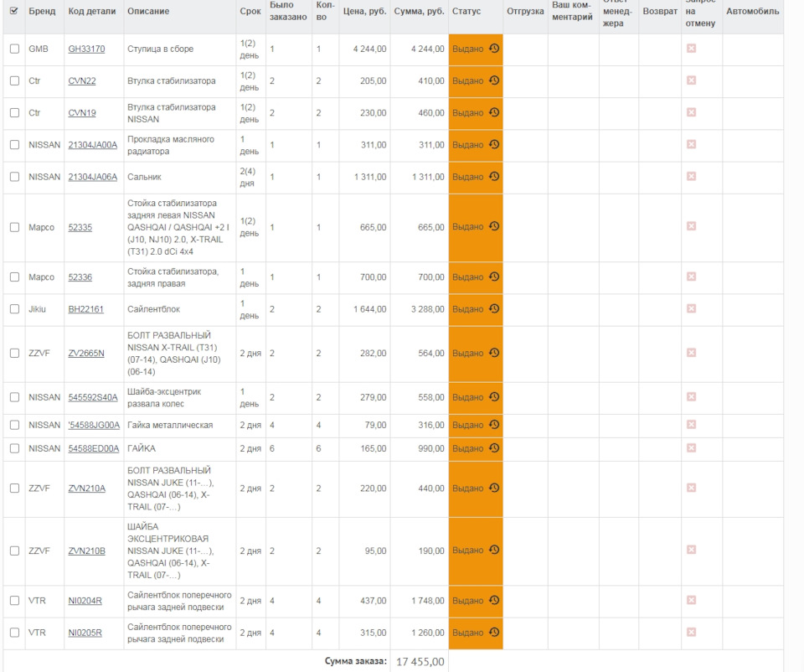The image size is (804, 672).
Task: Click cancel X icon for ZVN210B row
Action: tap(691, 551)
